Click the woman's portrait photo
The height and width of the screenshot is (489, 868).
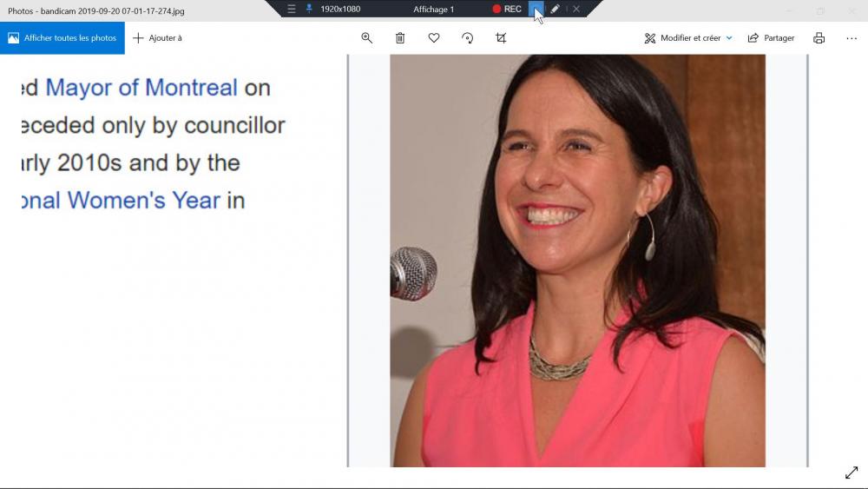[577, 261]
